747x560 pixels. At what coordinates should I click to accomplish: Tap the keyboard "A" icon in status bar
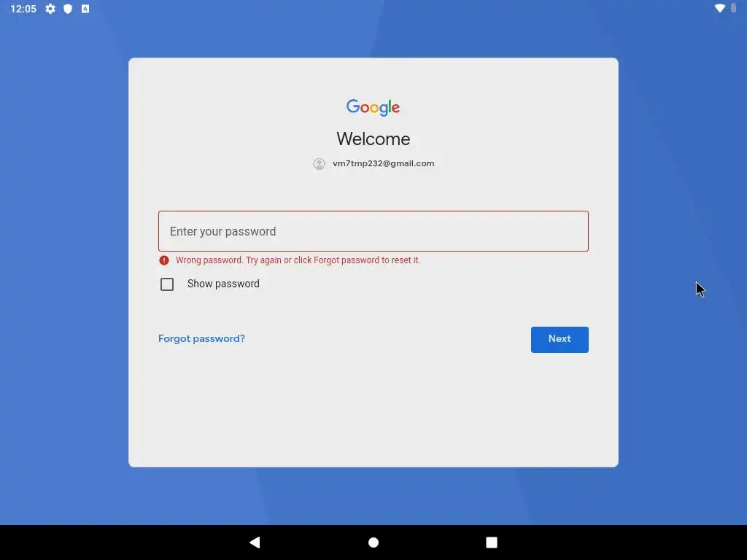coord(85,9)
